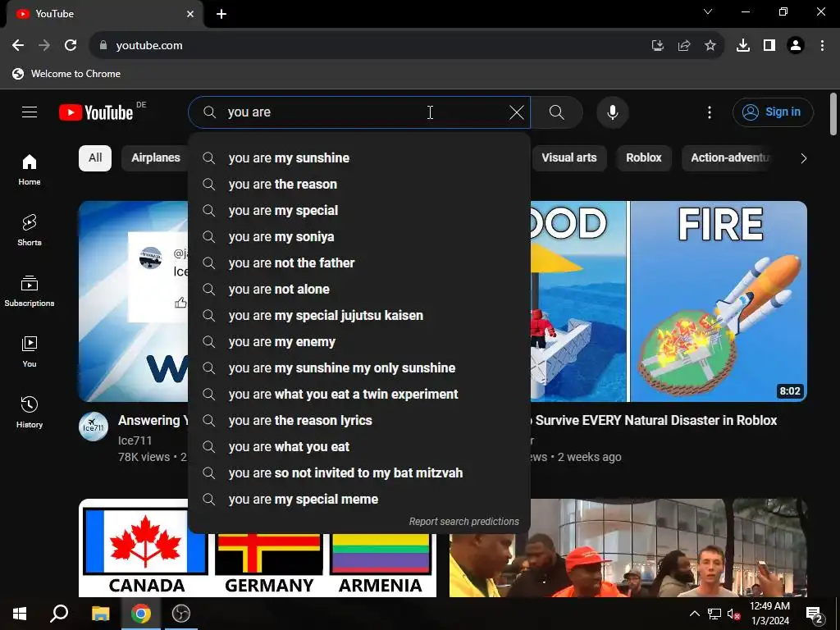
Task: Share this page icon in address bar
Action: [684, 46]
